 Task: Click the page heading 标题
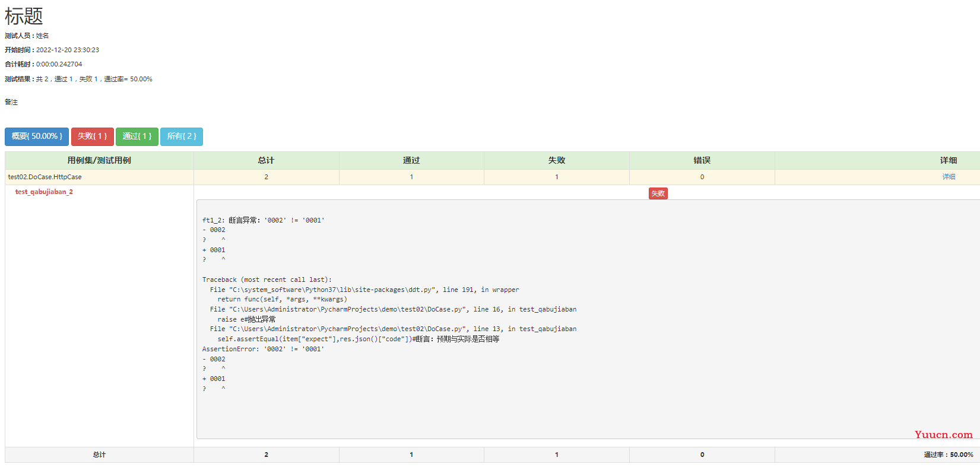(24, 16)
